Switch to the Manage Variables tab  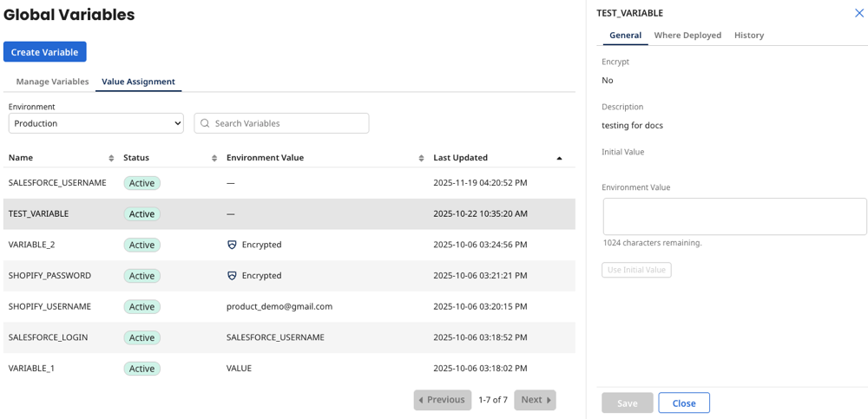click(x=53, y=82)
